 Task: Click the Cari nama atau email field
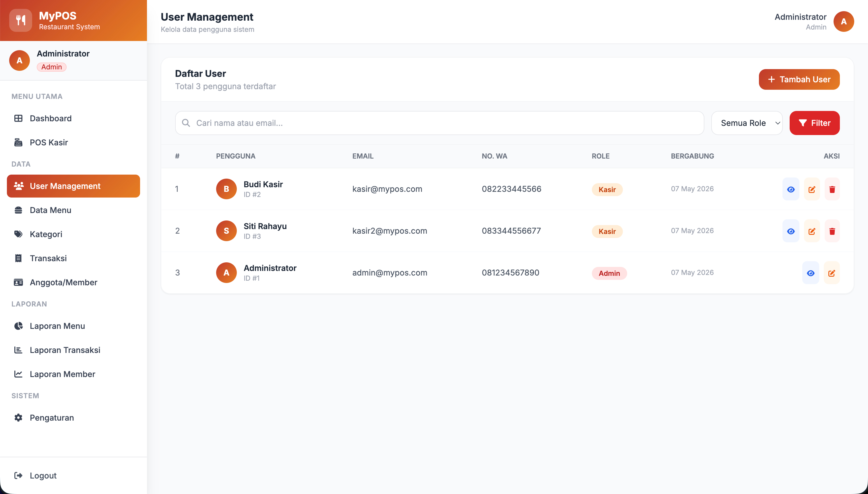tap(439, 123)
